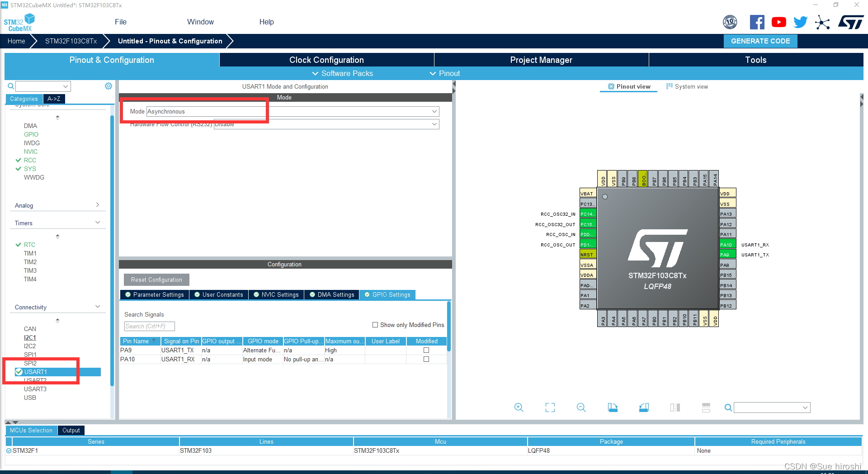Select pin PB15 on the chip
Viewport: 868px width, 474px height.
pos(727,275)
